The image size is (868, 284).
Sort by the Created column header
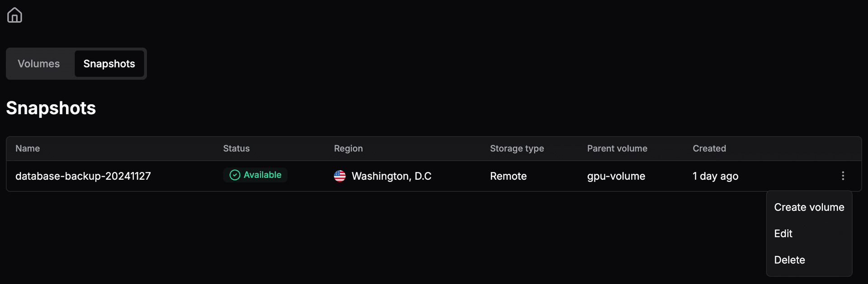click(709, 149)
